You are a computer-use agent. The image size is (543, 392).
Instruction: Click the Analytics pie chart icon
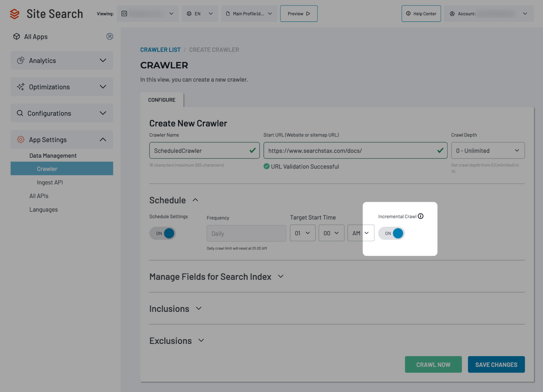tap(21, 60)
